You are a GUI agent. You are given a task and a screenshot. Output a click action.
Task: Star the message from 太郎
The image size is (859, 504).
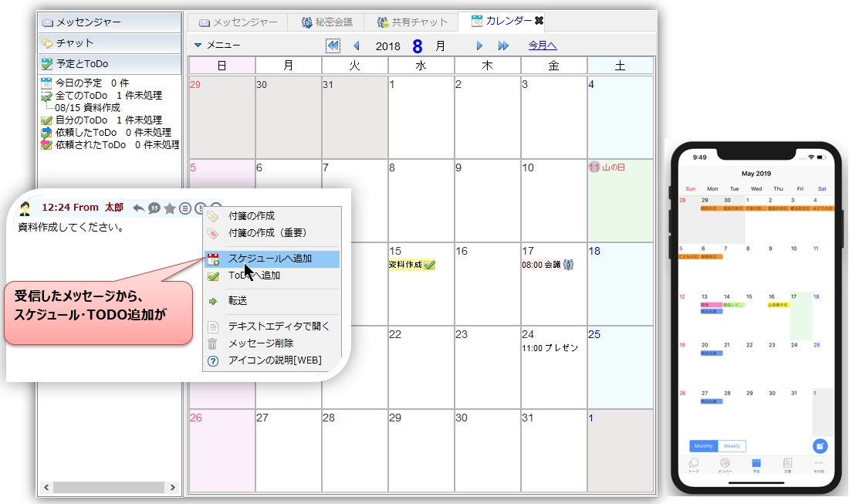[x=170, y=208]
